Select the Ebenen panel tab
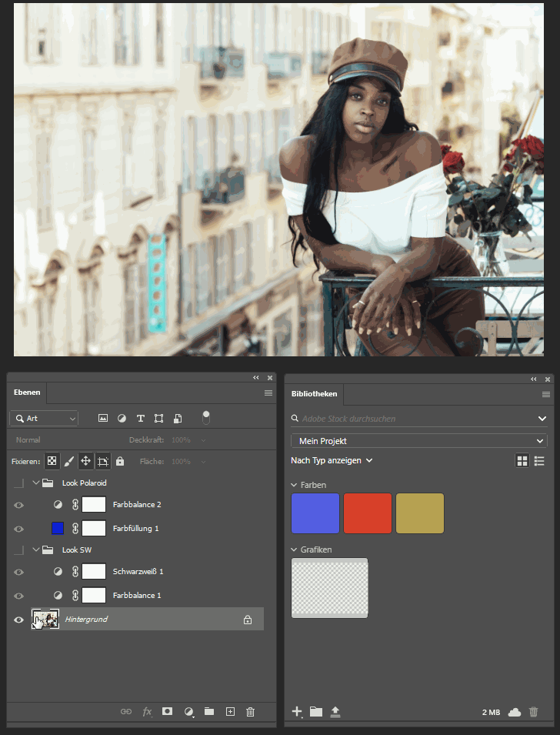This screenshot has width=560, height=735. pos(27,393)
